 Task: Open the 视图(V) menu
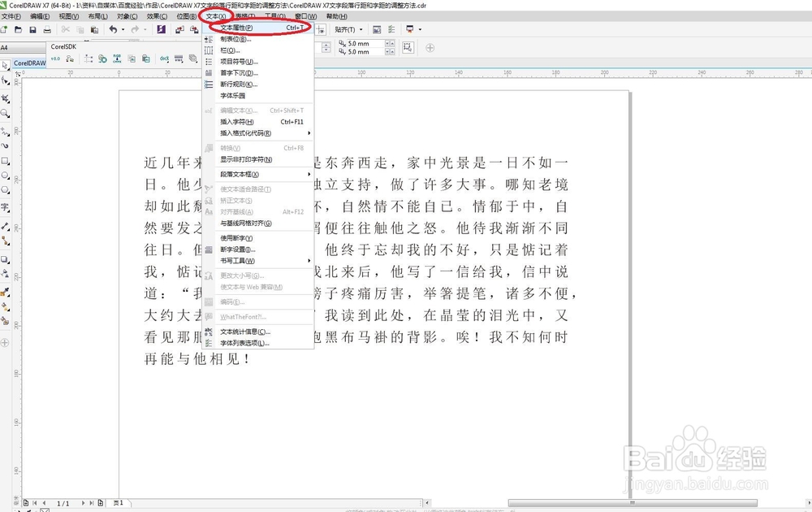tap(69, 16)
